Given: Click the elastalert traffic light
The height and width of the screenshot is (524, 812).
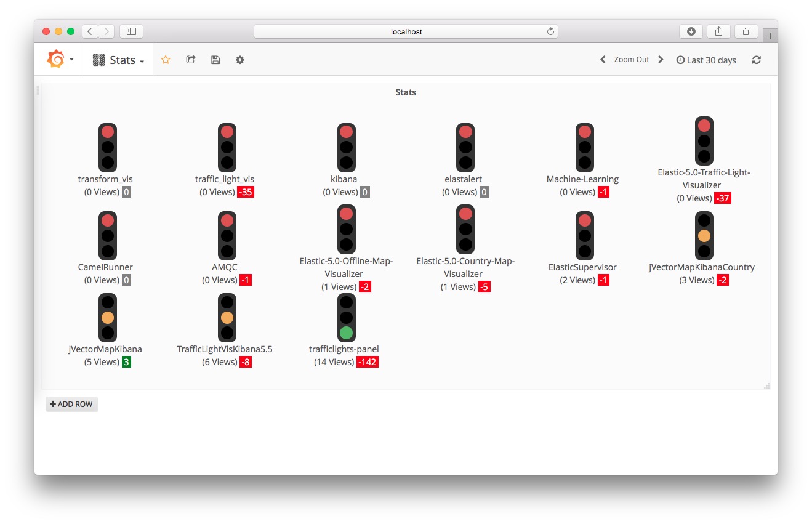Looking at the screenshot, I should coord(465,147).
